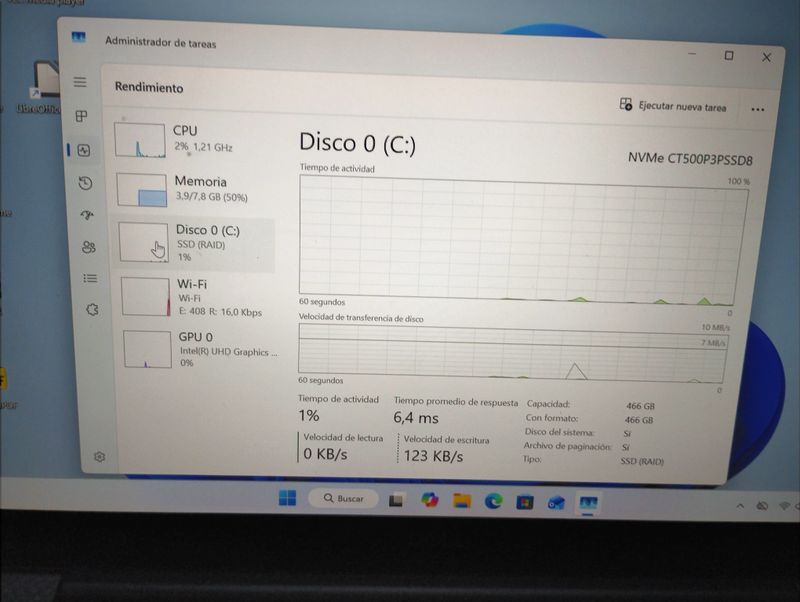Close the Administrador de tareas window
Viewport: 800px width, 602px height.
[x=766, y=57]
